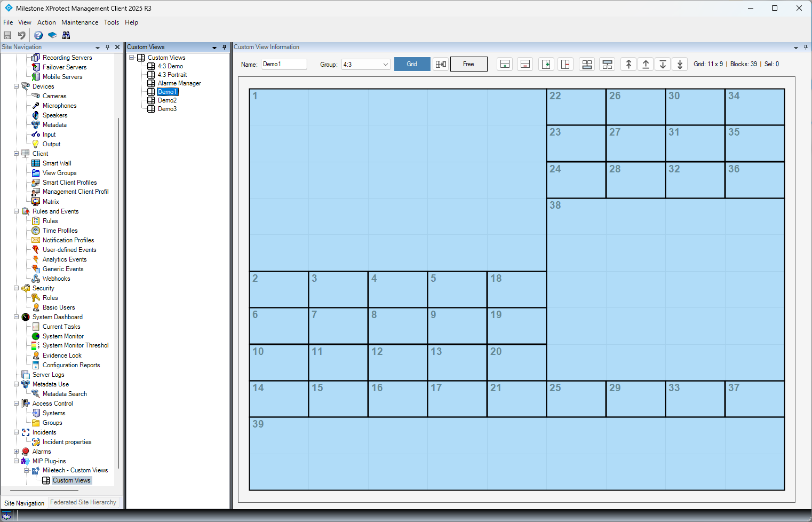Switch to Site Navigation bottom tab
812x522 pixels.
tap(24, 503)
